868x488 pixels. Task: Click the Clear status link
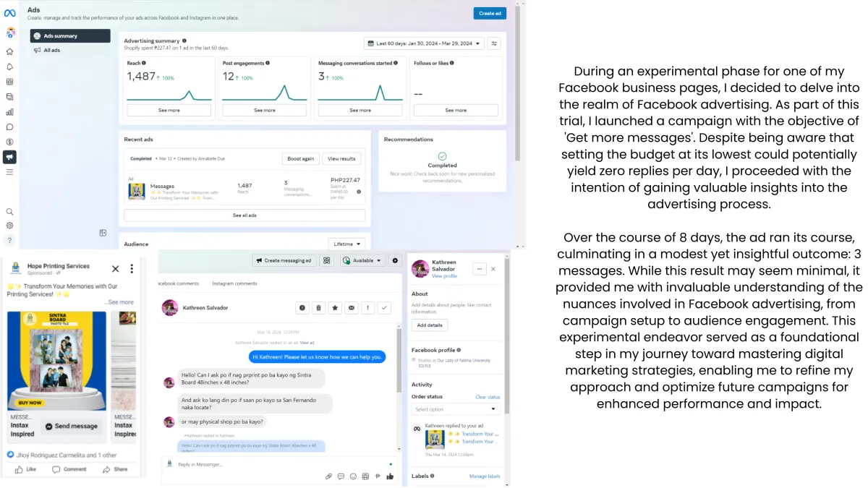pos(488,397)
